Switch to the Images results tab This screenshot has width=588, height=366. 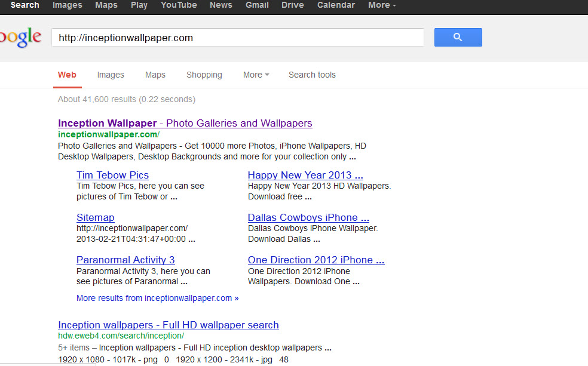tap(111, 75)
